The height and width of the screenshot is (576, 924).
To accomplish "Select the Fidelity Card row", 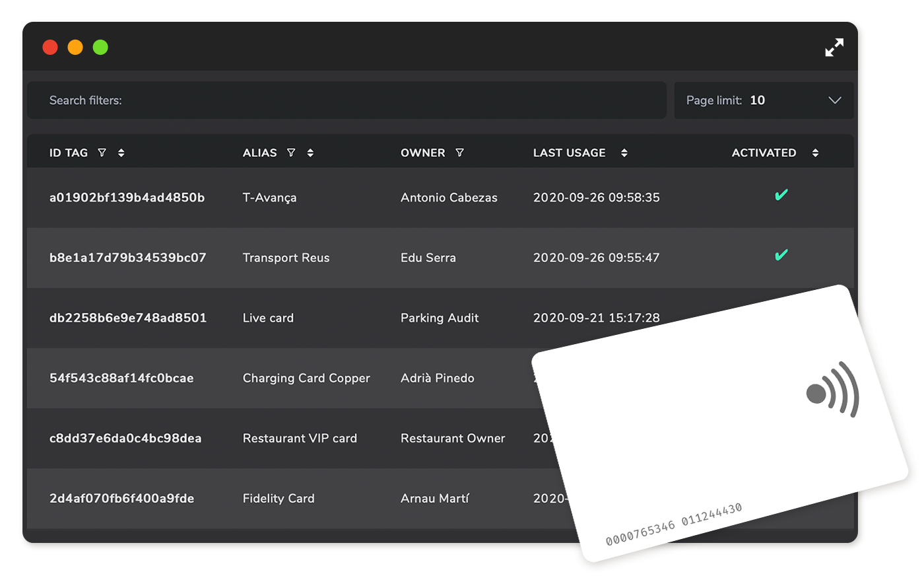I will tap(278, 498).
